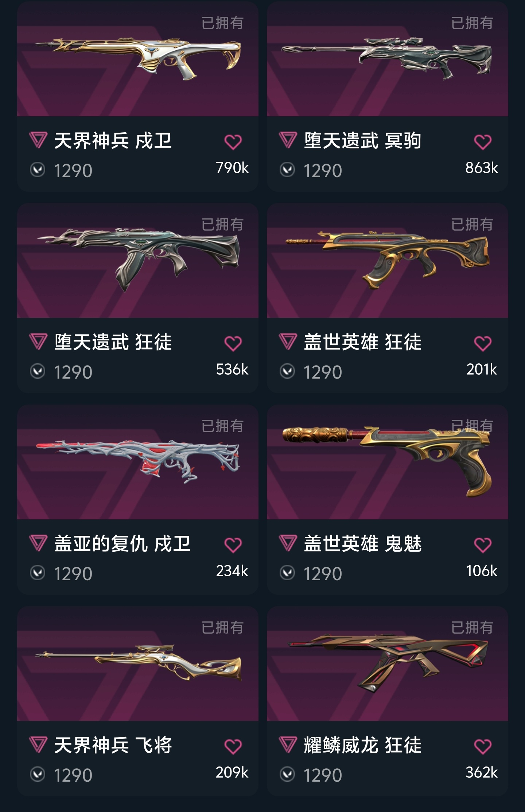
Task: Select the 天界神兵 飞将 skin title
Action: pos(113,745)
